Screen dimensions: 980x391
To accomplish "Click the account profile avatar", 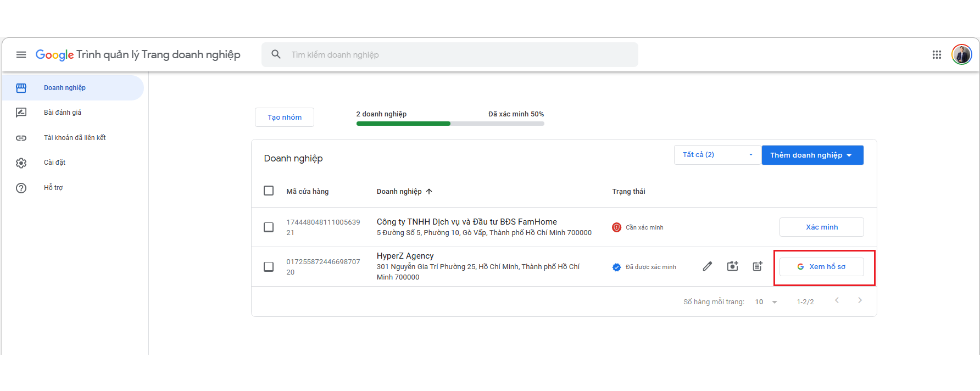I will [961, 55].
